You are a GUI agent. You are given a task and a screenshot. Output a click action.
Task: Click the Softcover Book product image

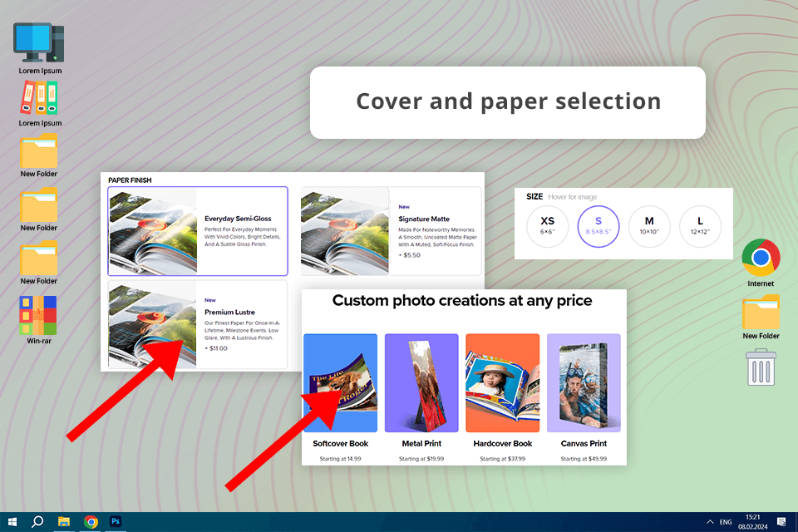click(341, 383)
